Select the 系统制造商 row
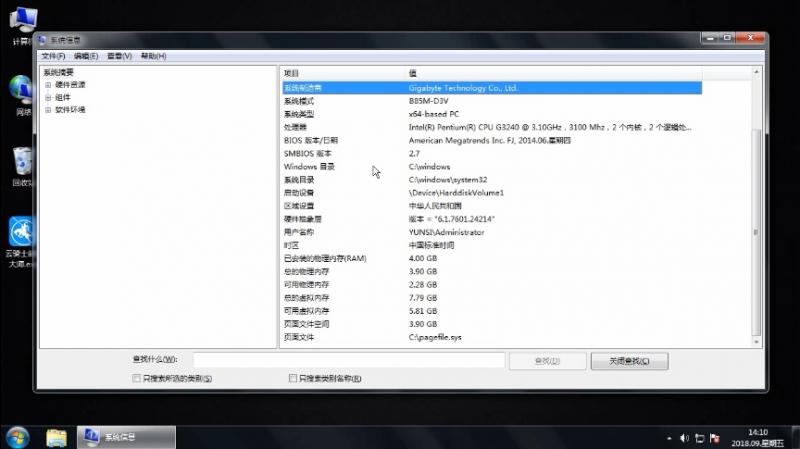Image resolution: width=800 pixels, height=449 pixels. tap(492, 88)
